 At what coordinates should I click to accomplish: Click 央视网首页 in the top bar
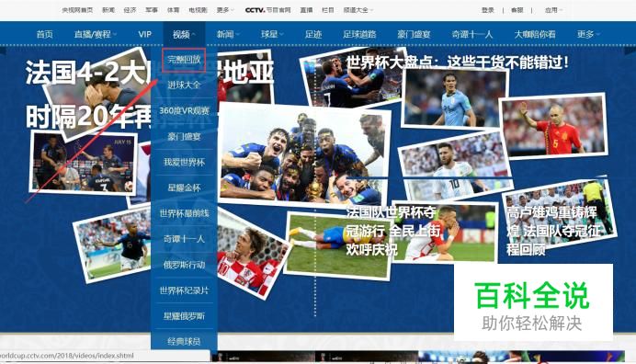pos(77,10)
